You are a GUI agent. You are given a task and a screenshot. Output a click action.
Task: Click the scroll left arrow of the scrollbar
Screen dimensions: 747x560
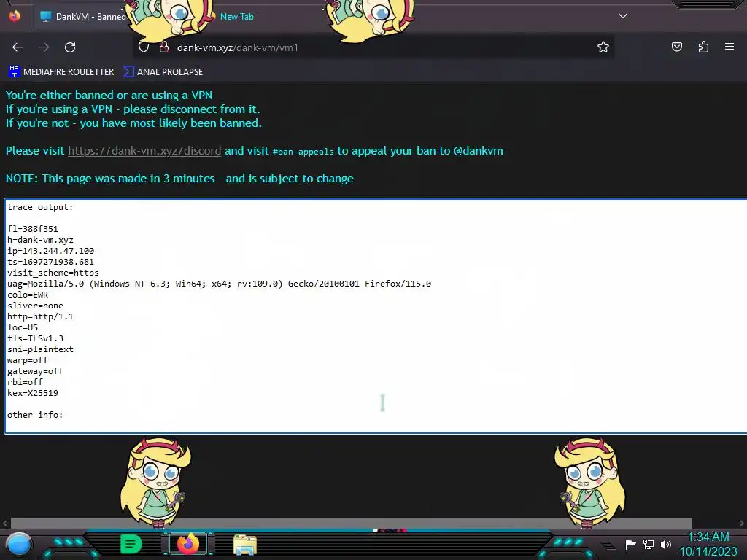(5, 523)
